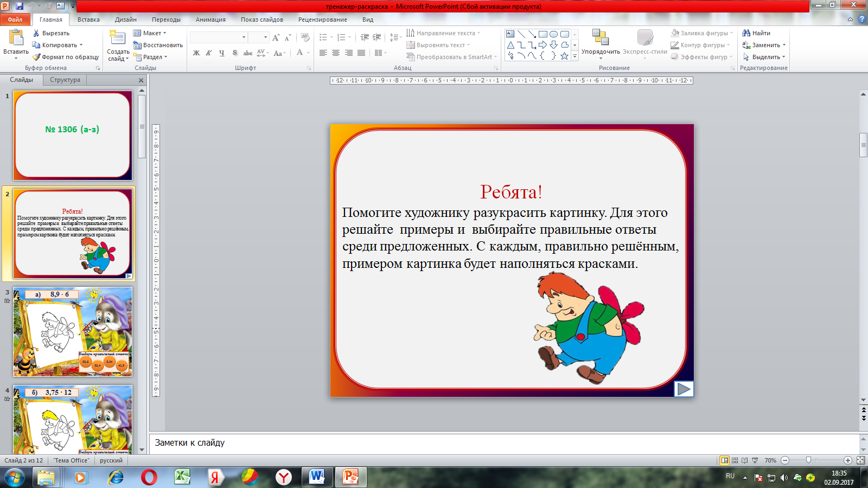Click the zoom out minus button

pyautogui.click(x=785, y=460)
